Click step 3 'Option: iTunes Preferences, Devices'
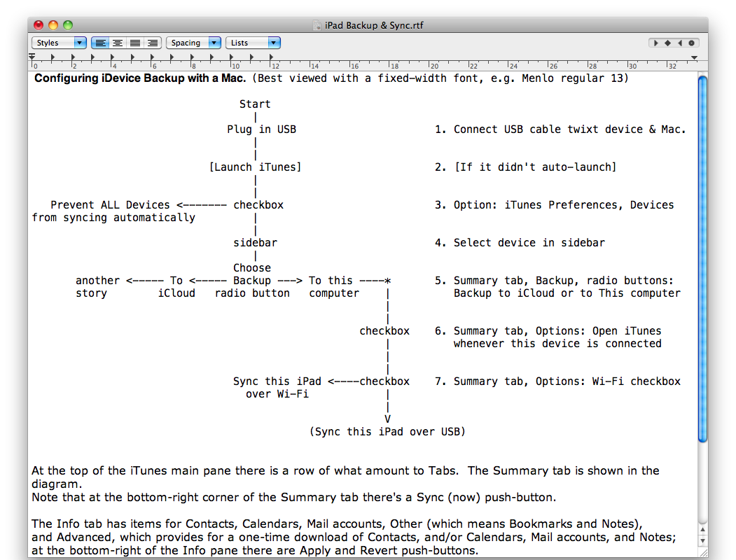736x560 pixels. [x=563, y=205]
